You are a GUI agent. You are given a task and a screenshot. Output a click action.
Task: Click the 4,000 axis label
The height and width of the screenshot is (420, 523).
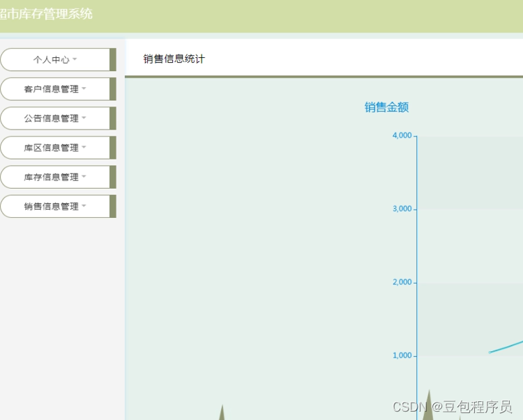point(402,136)
